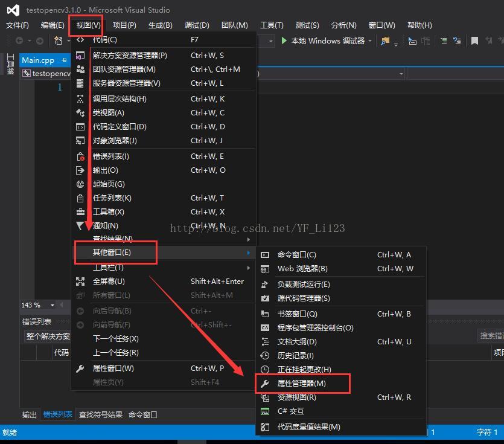Click the 服务器资源管理器 icon
The width and height of the screenshot is (504, 444).
[80, 83]
